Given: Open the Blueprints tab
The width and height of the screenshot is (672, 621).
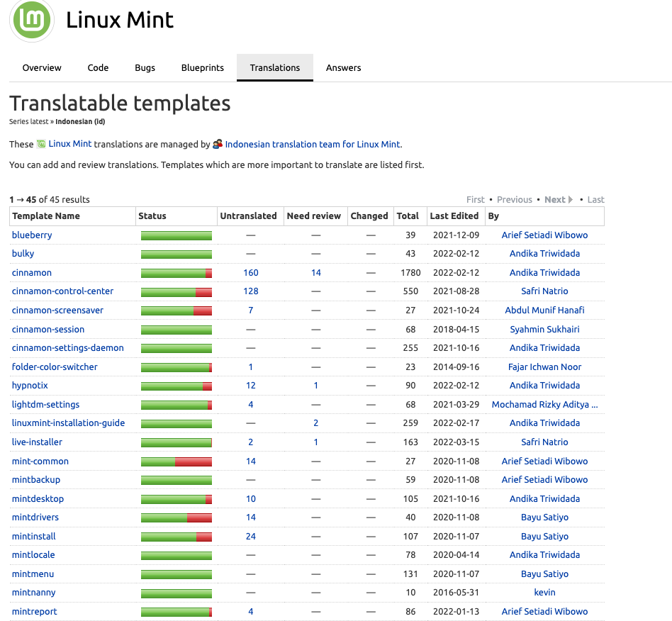Looking at the screenshot, I should (x=202, y=68).
